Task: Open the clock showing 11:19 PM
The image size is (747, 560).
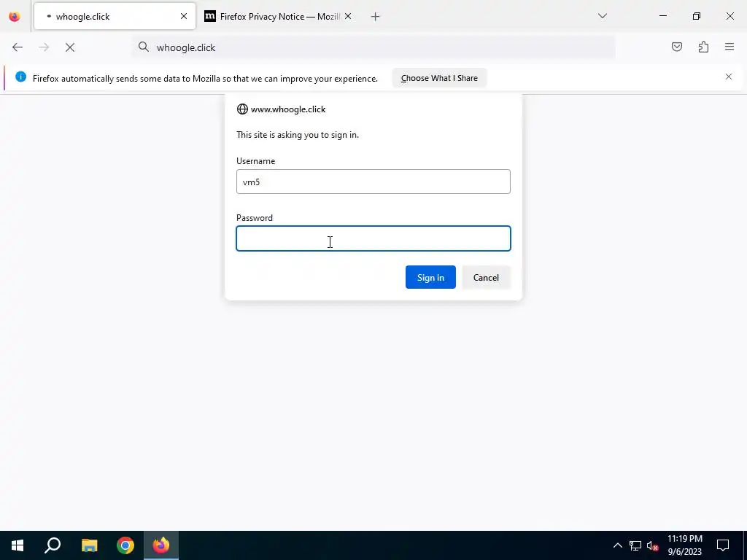Action: pyautogui.click(x=684, y=545)
